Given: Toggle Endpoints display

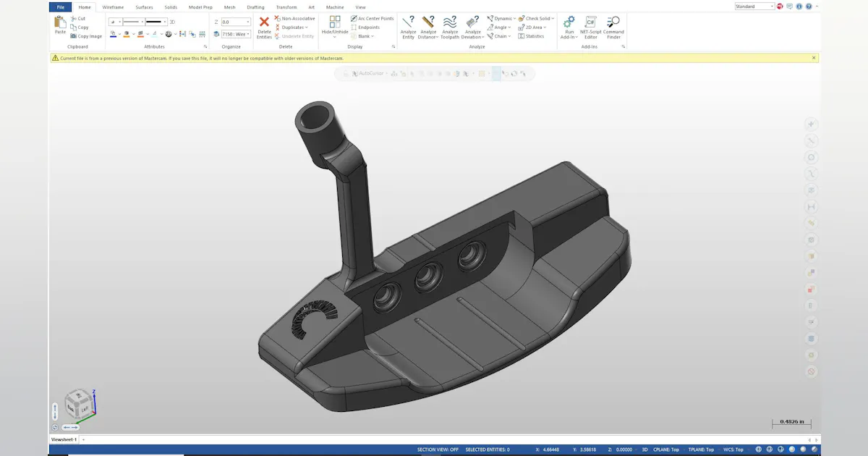Looking at the screenshot, I should coord(365,28).
